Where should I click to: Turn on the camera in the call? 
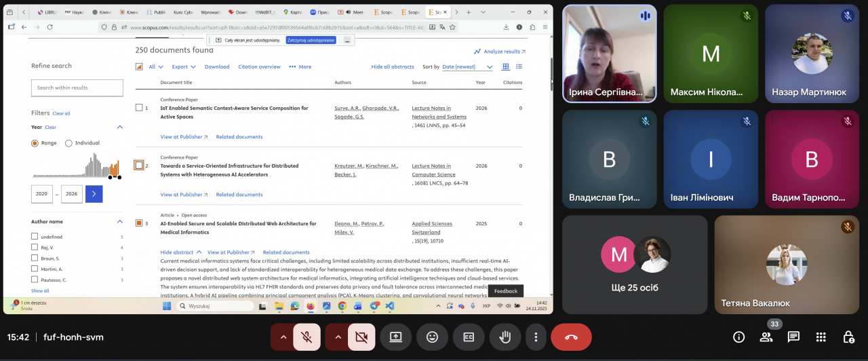pyautogui.click(x=361, y=337)
